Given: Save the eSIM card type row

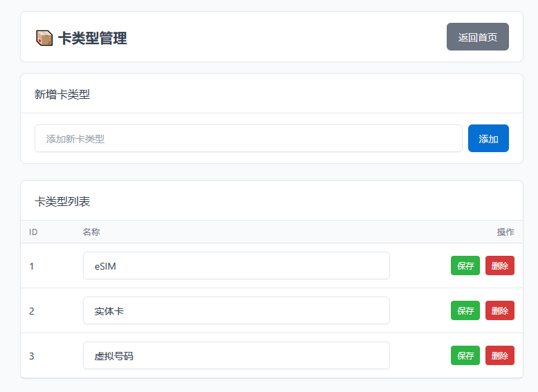Looking at the screenshot, I should (x=465, y=265).
